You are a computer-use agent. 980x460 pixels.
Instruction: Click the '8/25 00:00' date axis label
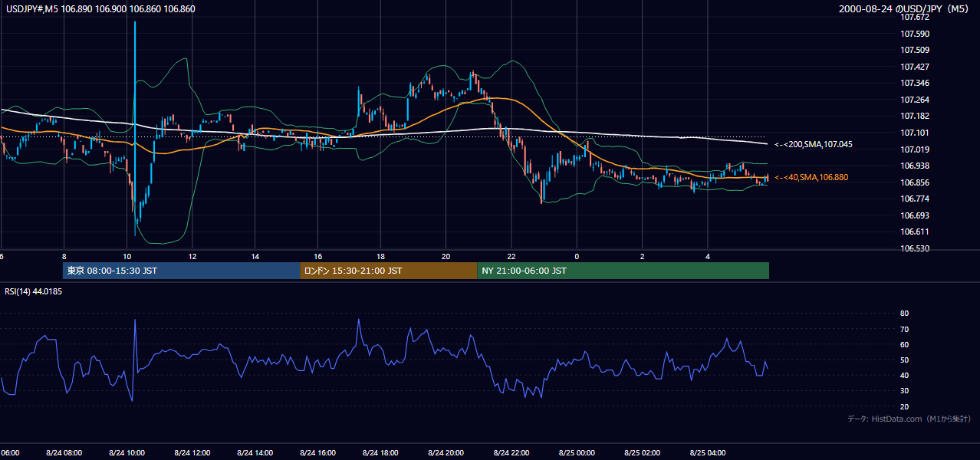[x=576, y=452]
